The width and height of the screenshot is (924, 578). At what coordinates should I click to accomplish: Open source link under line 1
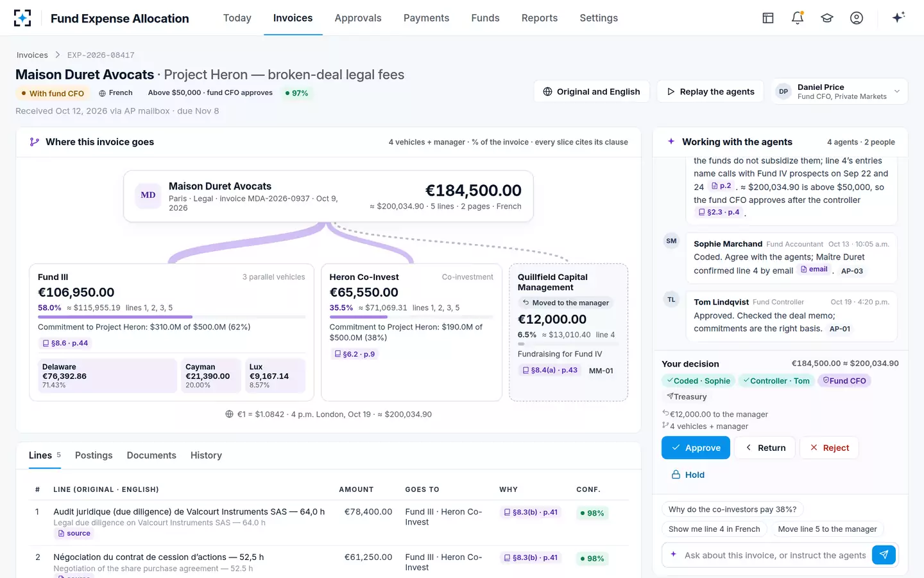pyautogui.click(x=74, y=534)
